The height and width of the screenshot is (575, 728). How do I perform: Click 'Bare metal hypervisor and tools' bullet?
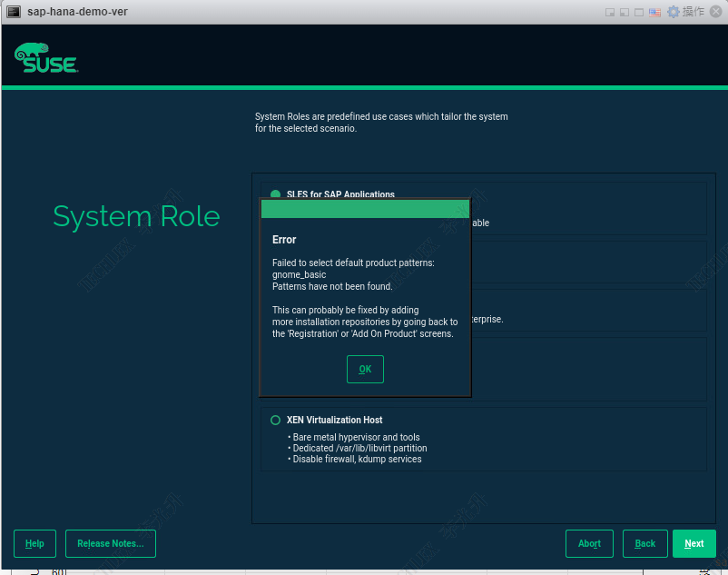click(356, 437)
